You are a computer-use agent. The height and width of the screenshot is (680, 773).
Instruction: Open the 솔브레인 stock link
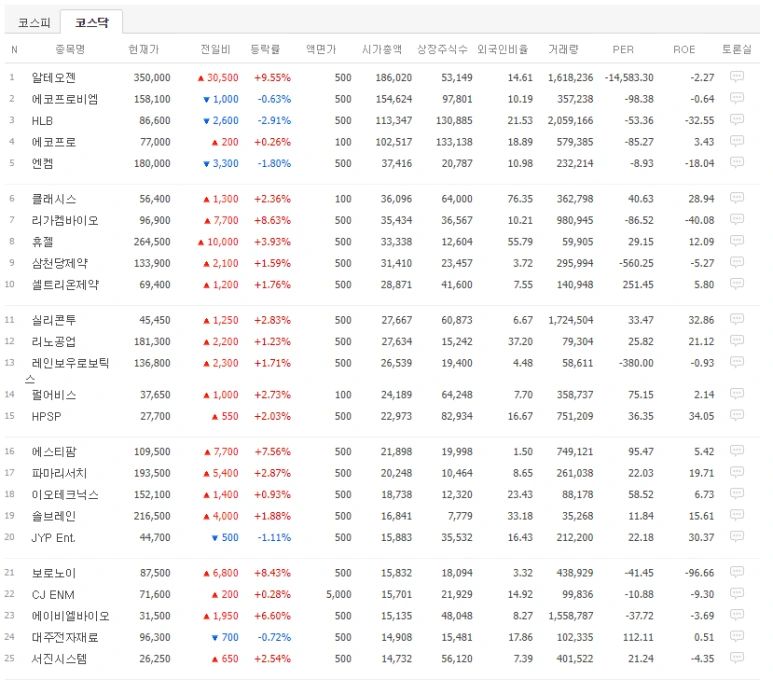click(53, 516)
